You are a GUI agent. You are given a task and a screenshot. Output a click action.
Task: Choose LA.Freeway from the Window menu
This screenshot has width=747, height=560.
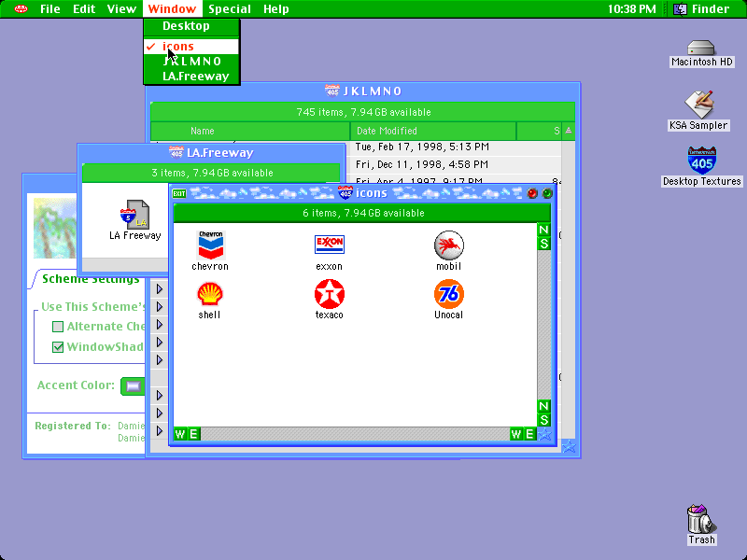click(x=191, y=77)
